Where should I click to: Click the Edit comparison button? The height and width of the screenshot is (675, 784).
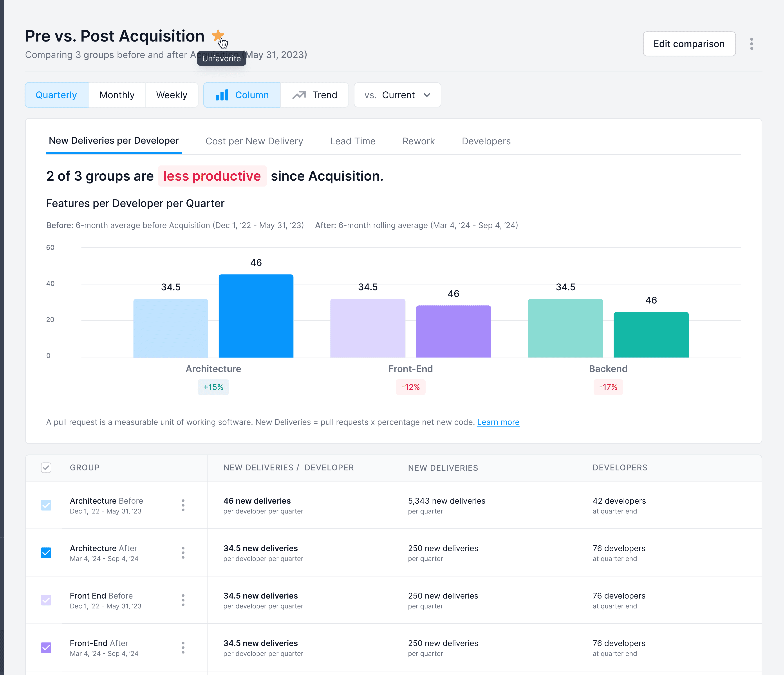689,44
